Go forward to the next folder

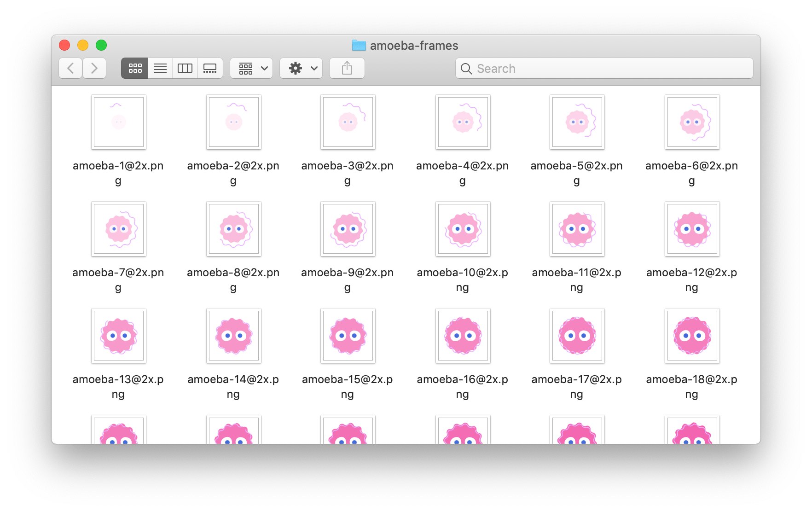(94, 68)
